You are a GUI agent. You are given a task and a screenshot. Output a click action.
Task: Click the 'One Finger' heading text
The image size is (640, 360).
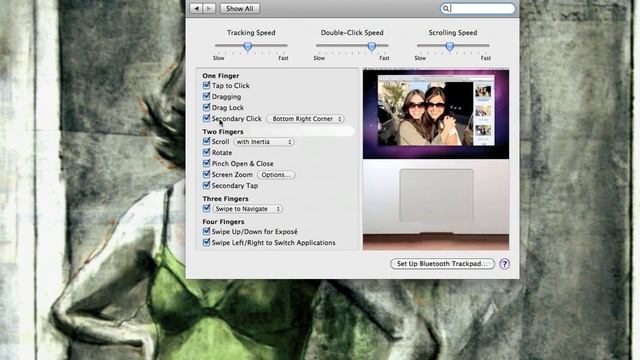221,76
